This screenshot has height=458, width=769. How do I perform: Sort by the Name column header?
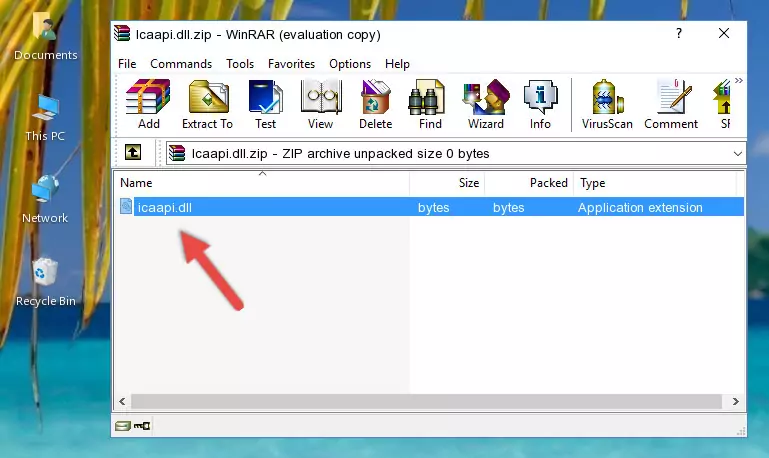click(262, 183)
